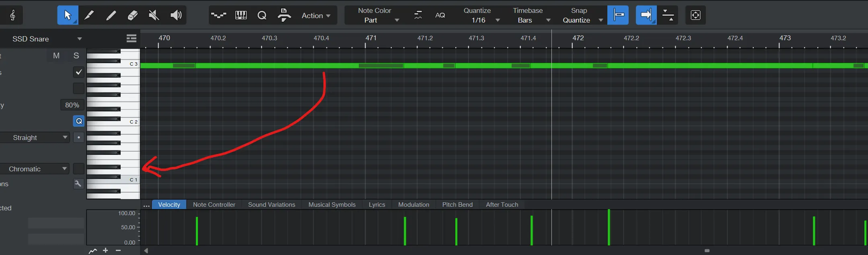Uncheck the checked box below Solo
This screenshot has height=255, width=868.
click(x=79, y=72)
